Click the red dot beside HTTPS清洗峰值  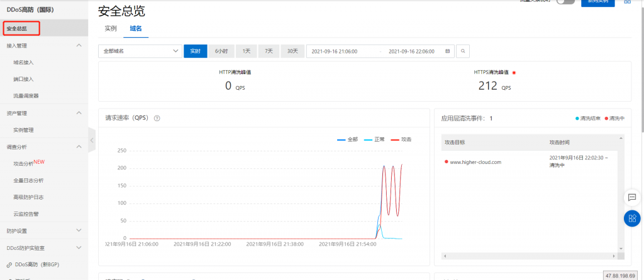click(514, 73)
